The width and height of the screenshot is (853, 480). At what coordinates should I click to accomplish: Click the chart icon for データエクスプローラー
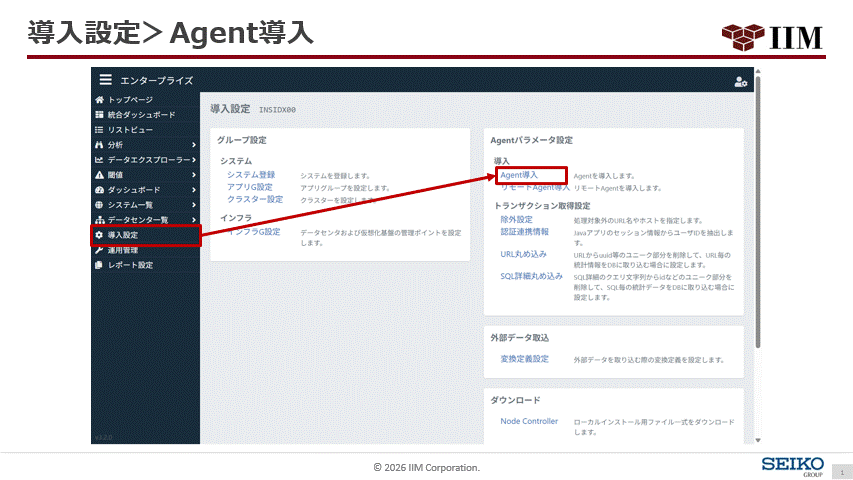[99, 160]
